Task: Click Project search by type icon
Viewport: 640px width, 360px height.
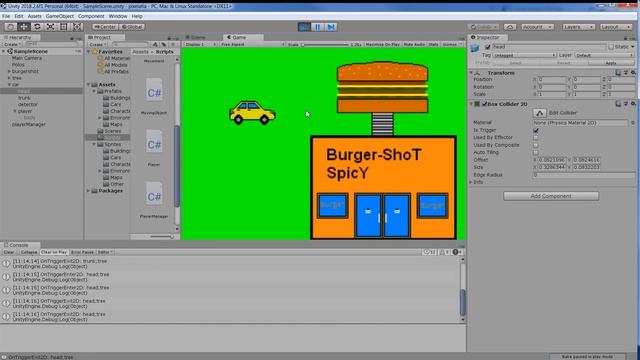Action: click(155, 44)
